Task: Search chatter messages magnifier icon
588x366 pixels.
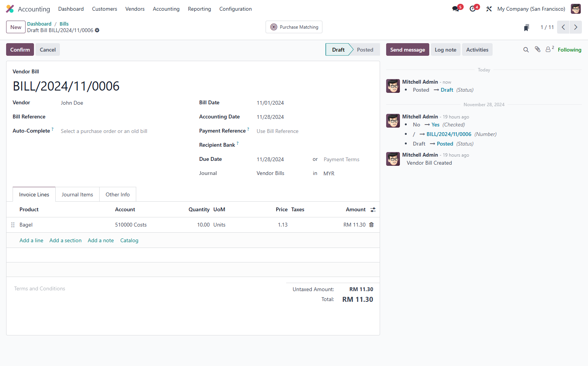Action: tap(526, 50)
